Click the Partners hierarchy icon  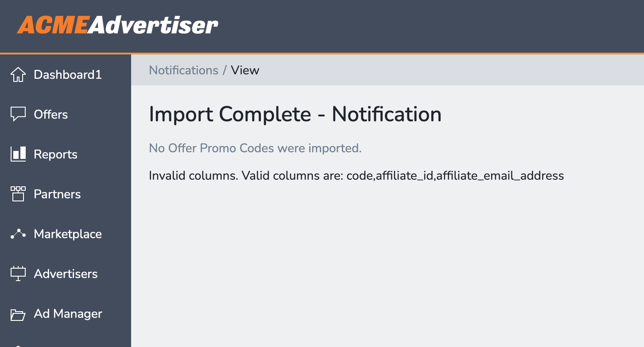pyautogui.click(x=18, y=194)
